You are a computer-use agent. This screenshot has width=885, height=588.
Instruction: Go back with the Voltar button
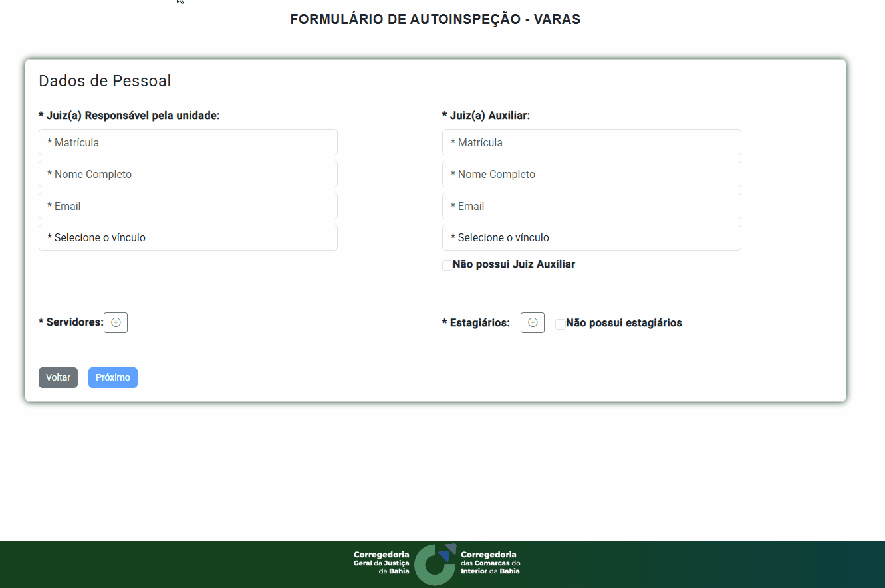[58, 377]
